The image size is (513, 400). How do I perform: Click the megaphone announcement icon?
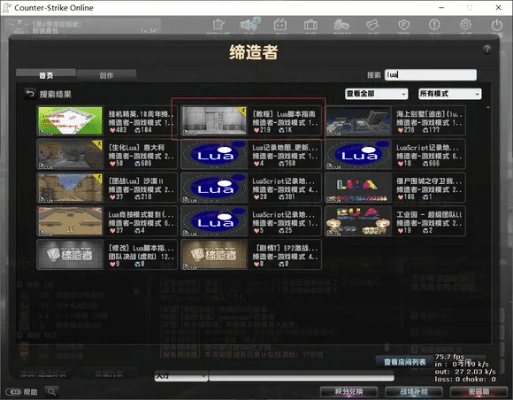click(250, 24)
